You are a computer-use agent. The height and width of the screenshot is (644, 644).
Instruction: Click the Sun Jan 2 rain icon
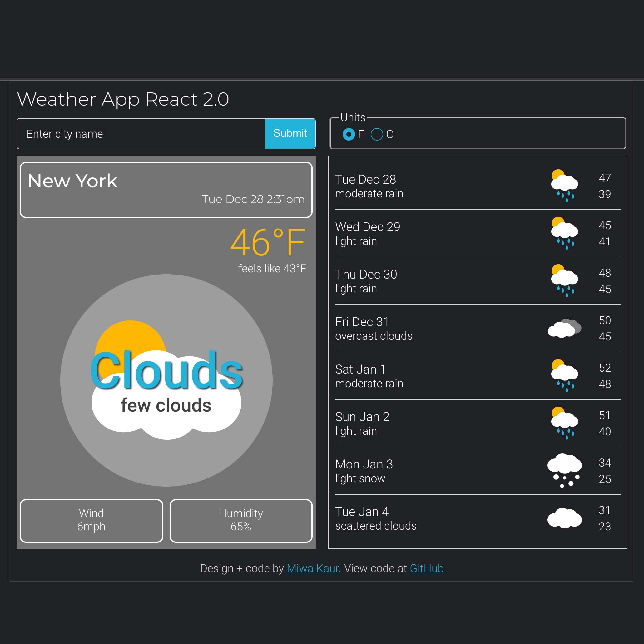[564, 423]
